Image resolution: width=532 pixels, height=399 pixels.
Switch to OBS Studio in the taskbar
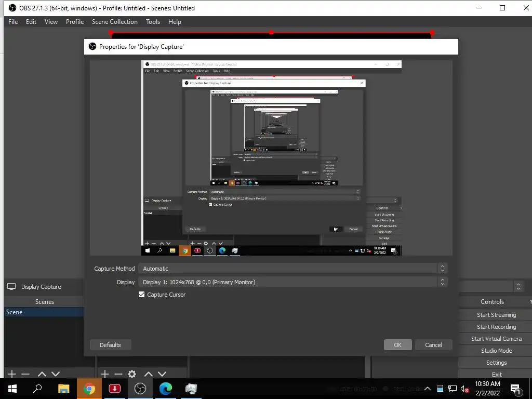[140, 389]
